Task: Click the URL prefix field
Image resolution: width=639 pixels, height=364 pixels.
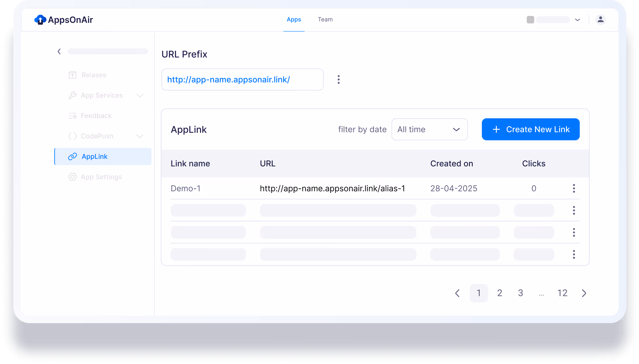Action: pos(242,79)
